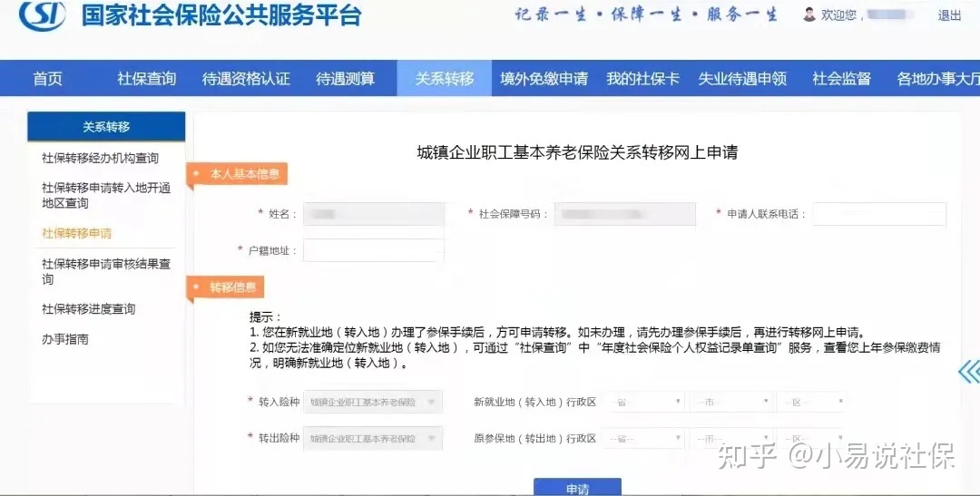Open 社保转移经办机构查询 in sidebar
This screenshot has width=980, height=496.
point(100,158)
